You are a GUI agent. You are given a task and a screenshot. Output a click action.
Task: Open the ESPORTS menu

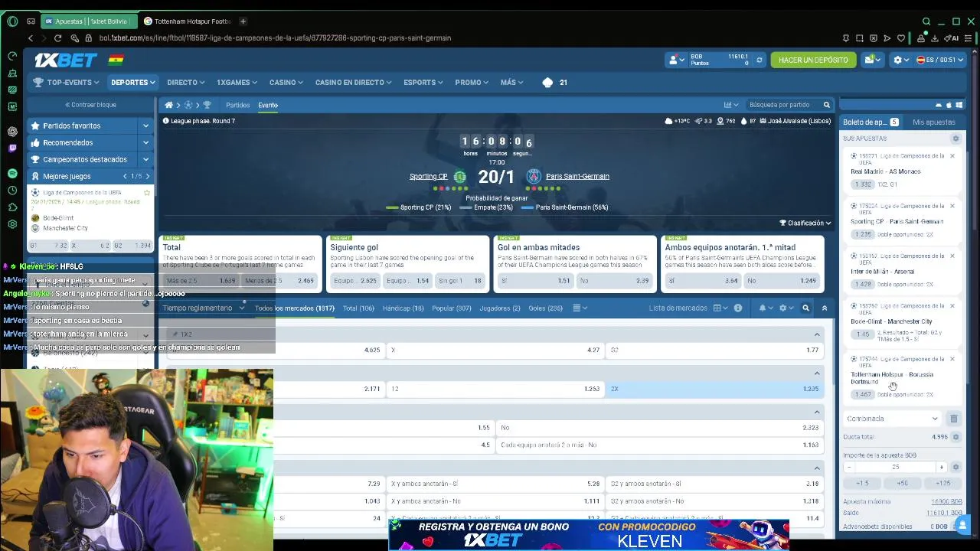click(x=423, y=82)
